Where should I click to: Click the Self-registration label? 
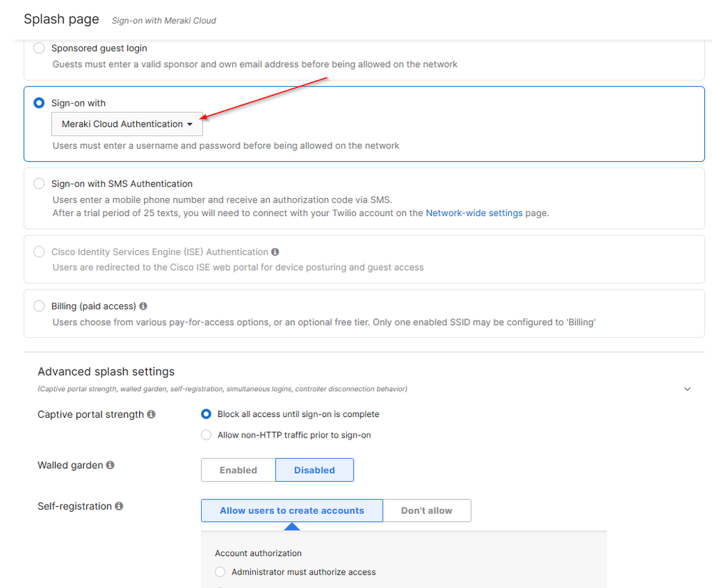tap(74, 506)
